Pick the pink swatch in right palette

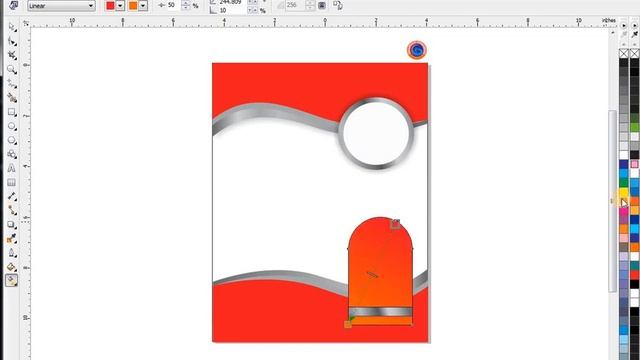[x=635, y=164]
